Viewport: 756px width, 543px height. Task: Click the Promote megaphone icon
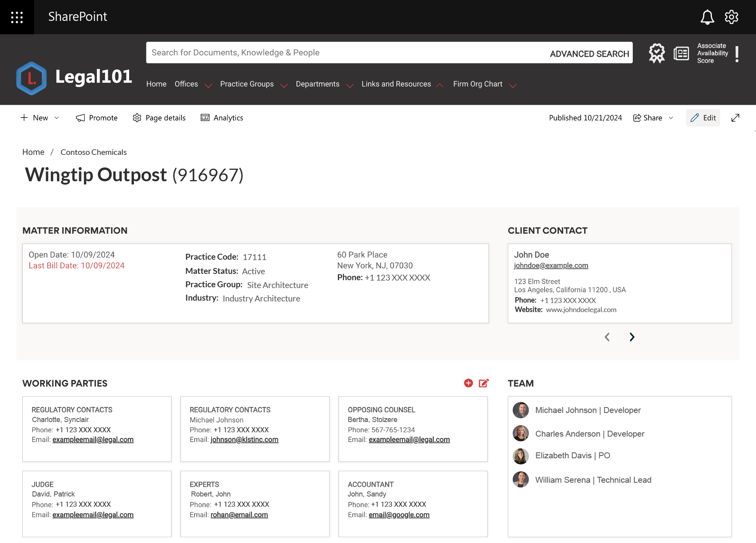(80, 118)
